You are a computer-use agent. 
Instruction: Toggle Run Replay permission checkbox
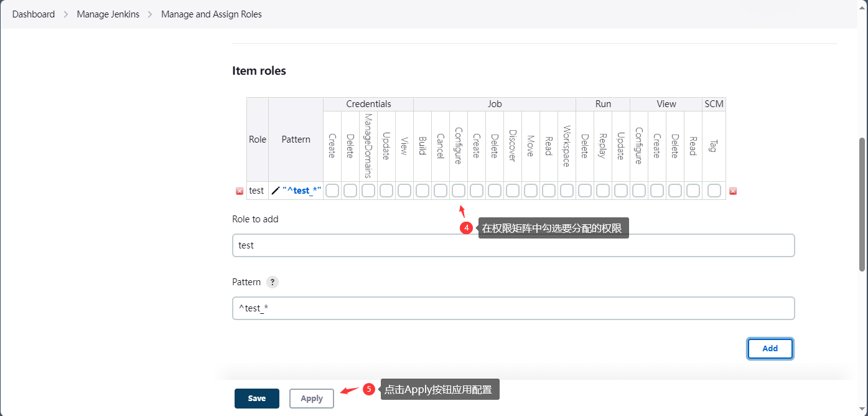pos(603,191)
